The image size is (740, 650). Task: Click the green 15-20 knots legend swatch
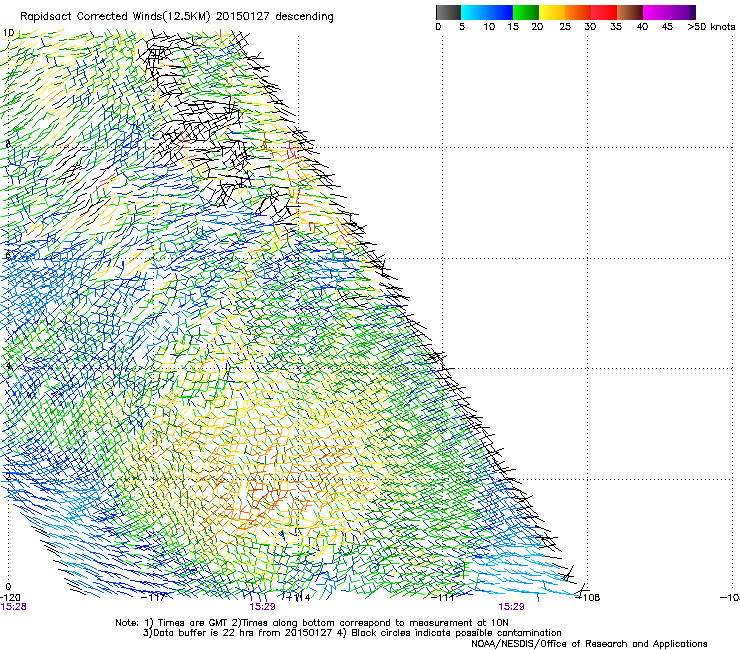[526, 12]
